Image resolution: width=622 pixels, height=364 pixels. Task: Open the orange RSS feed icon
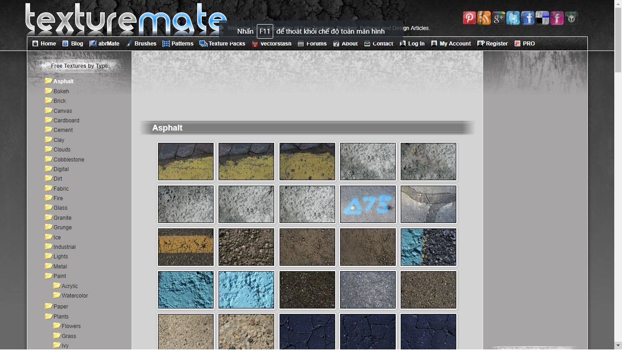pos(484,18)
